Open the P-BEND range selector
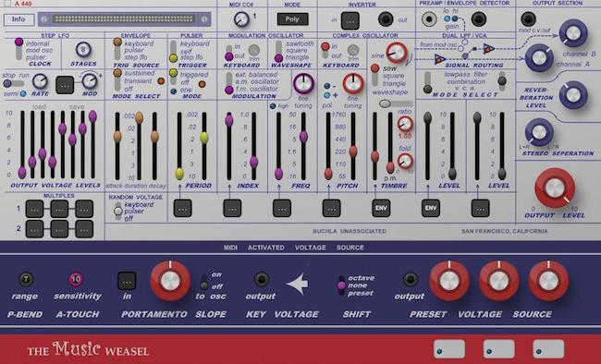 (26, 279)
